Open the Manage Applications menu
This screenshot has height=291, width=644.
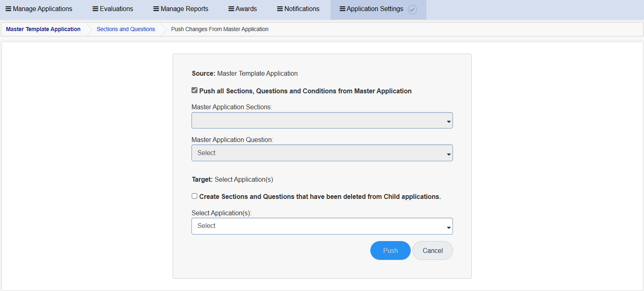coord(39,9)
